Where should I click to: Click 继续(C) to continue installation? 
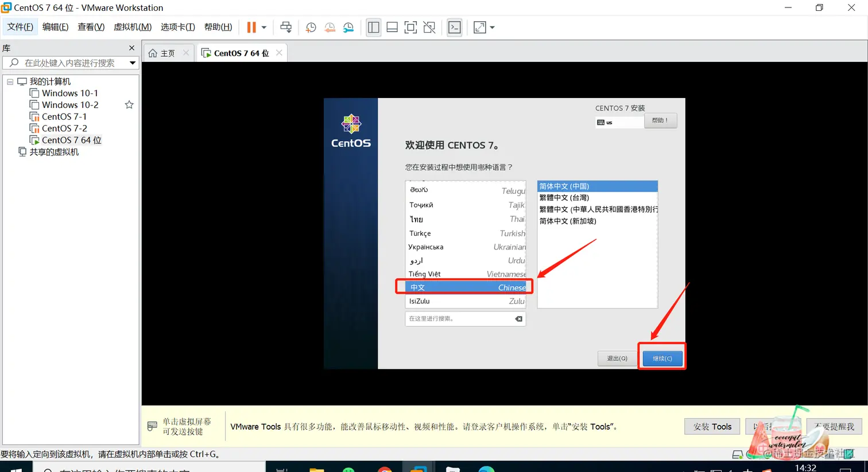[662, 358]
